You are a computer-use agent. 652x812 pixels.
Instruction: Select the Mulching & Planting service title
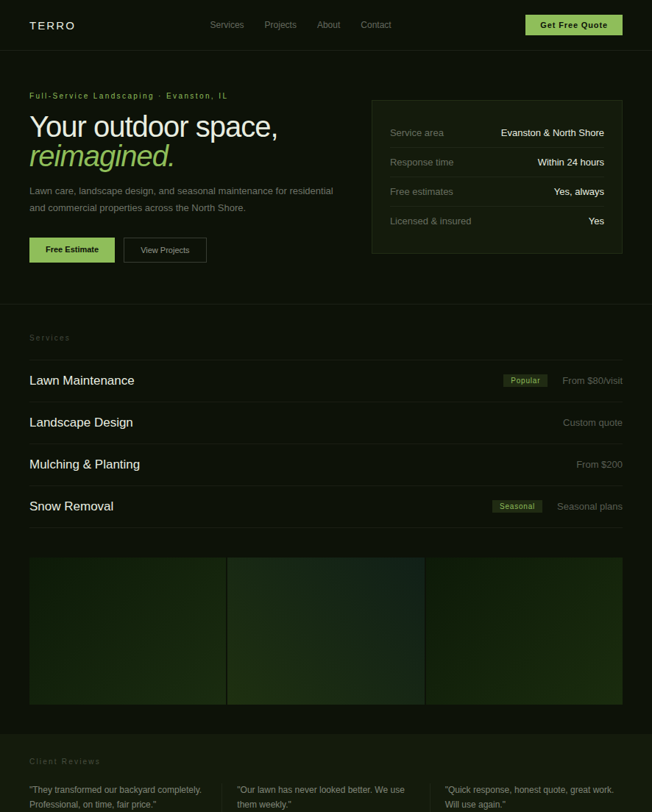tap(85, 465)
